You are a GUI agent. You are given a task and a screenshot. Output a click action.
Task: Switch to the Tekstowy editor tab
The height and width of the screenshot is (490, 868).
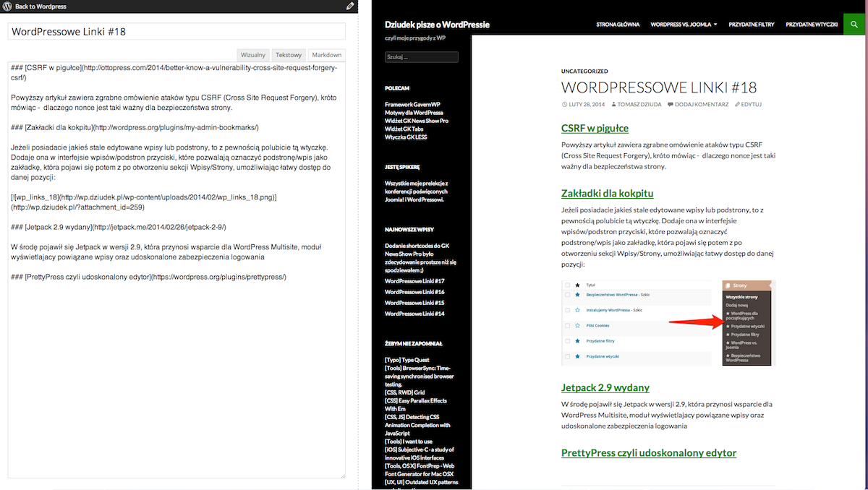289,55
